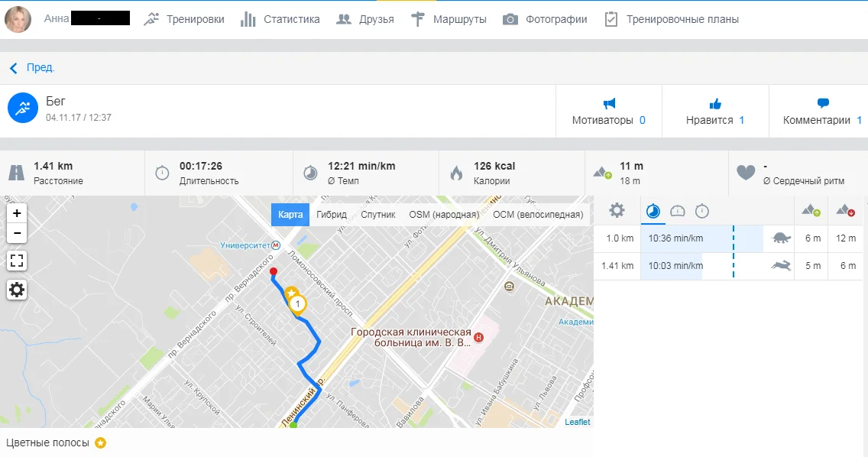Click the Цветные полосы label
This screenshot has height=457, width=868.
pos(47,442)
